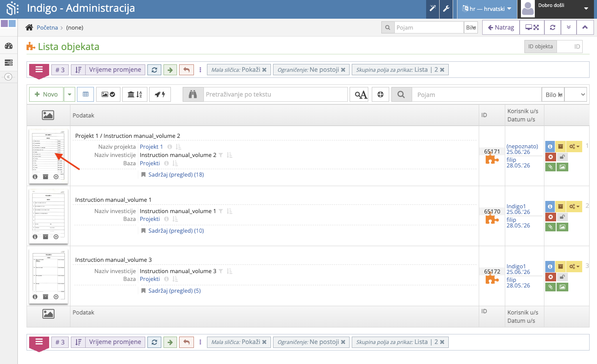Image resolution: width=597 pixels, height=364 pixels.
Task: Open Sadržaj (pregled) (5) link
Action: (x=174, y=291)
